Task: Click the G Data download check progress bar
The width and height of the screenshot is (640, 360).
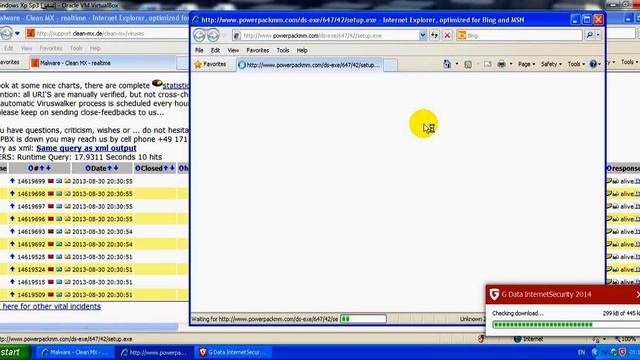Action: (x=566, y=324)
